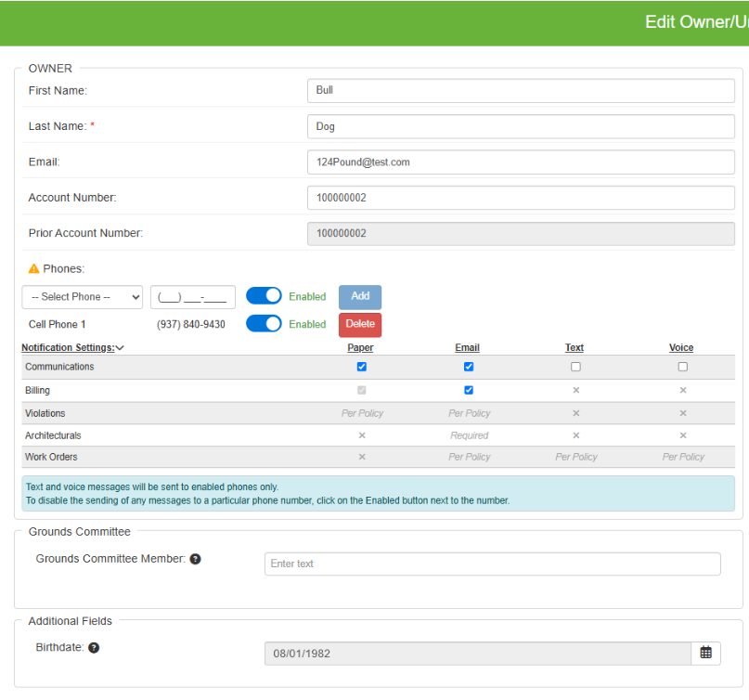Click the Voice column header
749x700 pixels.
coord(681,347)
